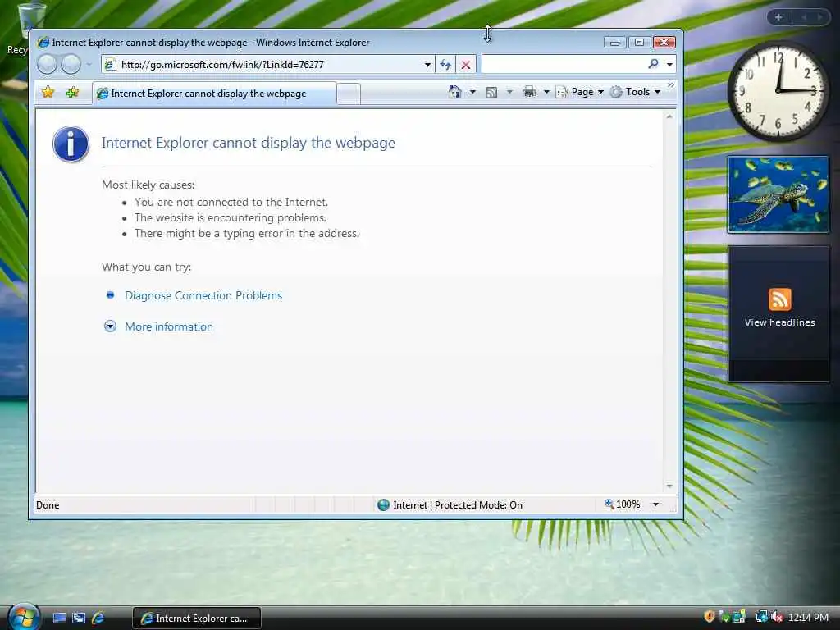Click Show Desktop quick launch icon
Viewport: 840px width, 630px height.
[x=60, y=619]
